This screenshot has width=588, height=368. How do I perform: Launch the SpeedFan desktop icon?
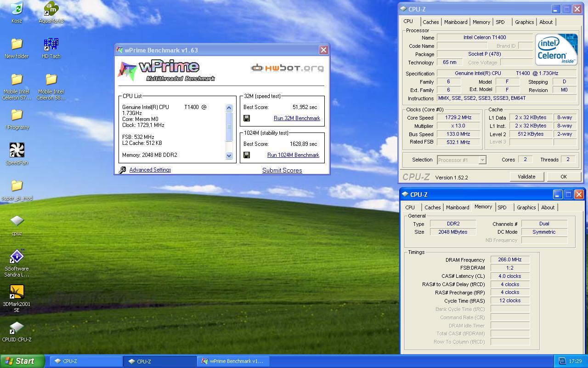(x=17, y=150)
